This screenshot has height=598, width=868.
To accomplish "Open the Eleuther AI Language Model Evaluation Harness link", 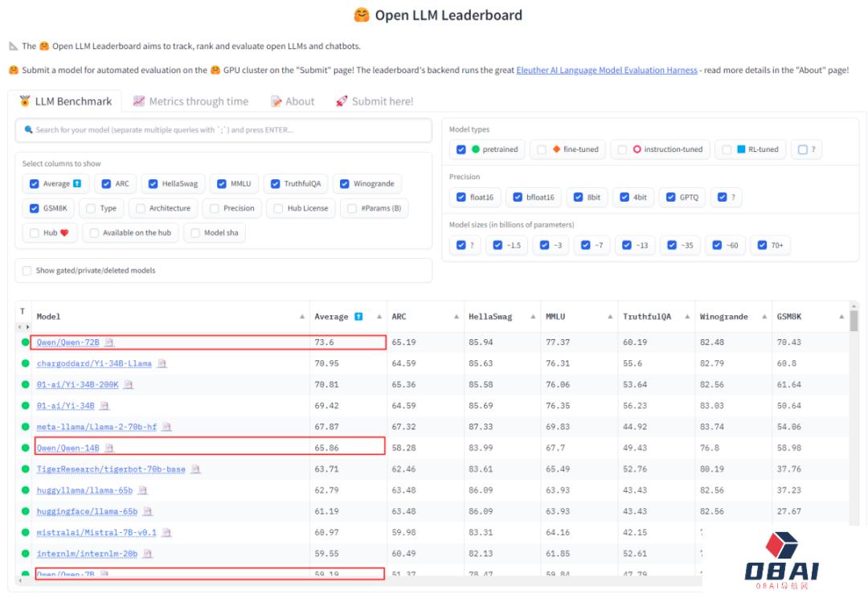I will (x=607, y=70).
